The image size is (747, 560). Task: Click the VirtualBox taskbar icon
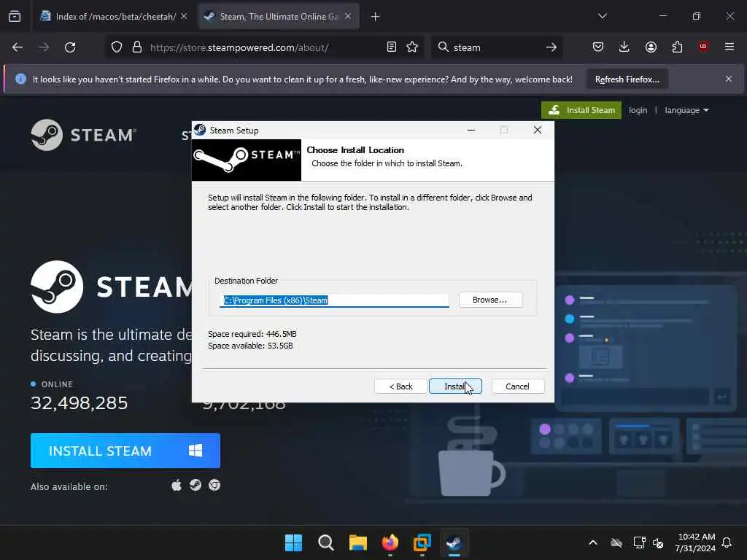[422, 542]
